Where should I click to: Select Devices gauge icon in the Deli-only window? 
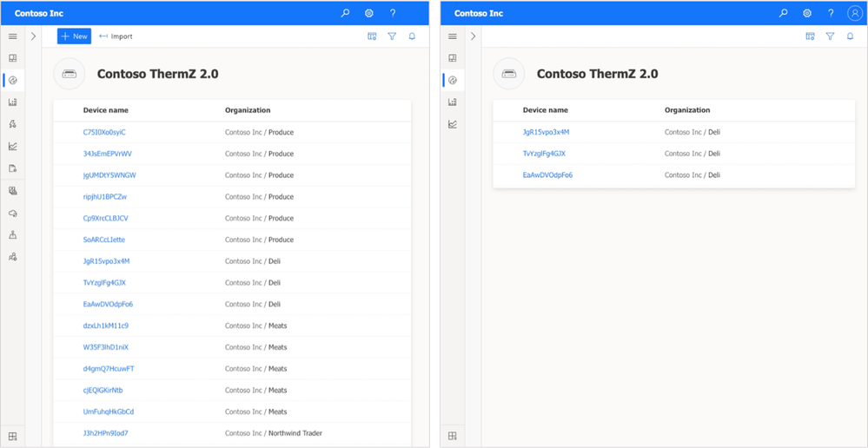(x=453, y=80)
